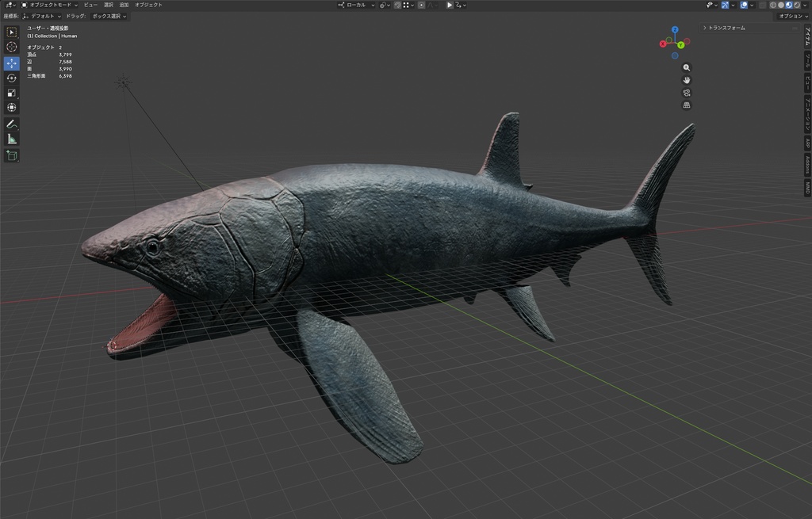Switch to ビュー sidebar tab
This screenshot has width=812, height=519.
tap(807, 82)
